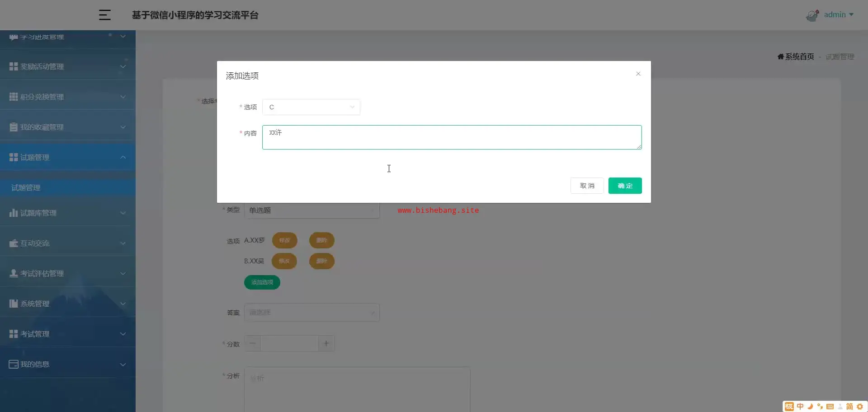Open the 选项 dropdown showing C
The height and width of the screenshot is (412, 868).
(311, 107)
